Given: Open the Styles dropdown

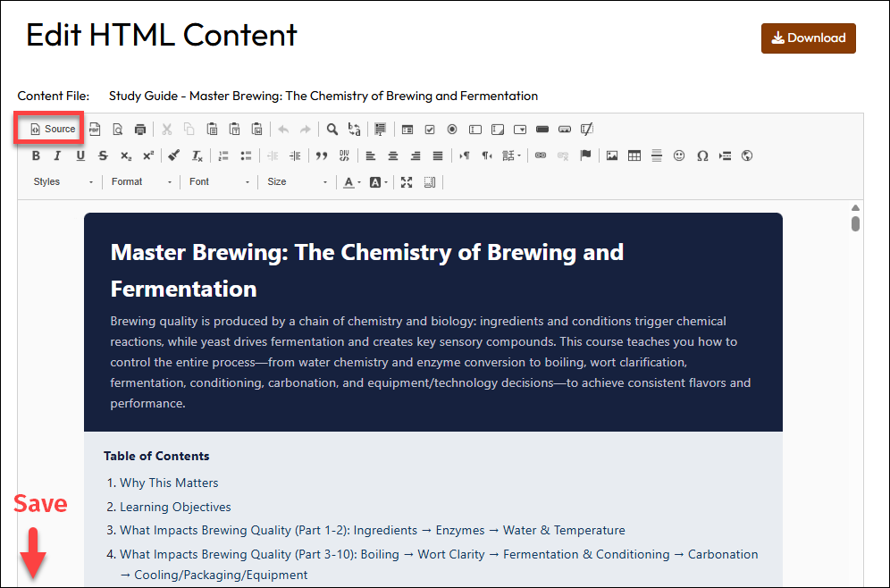Looking at the screenshot, I should (63, 181).
